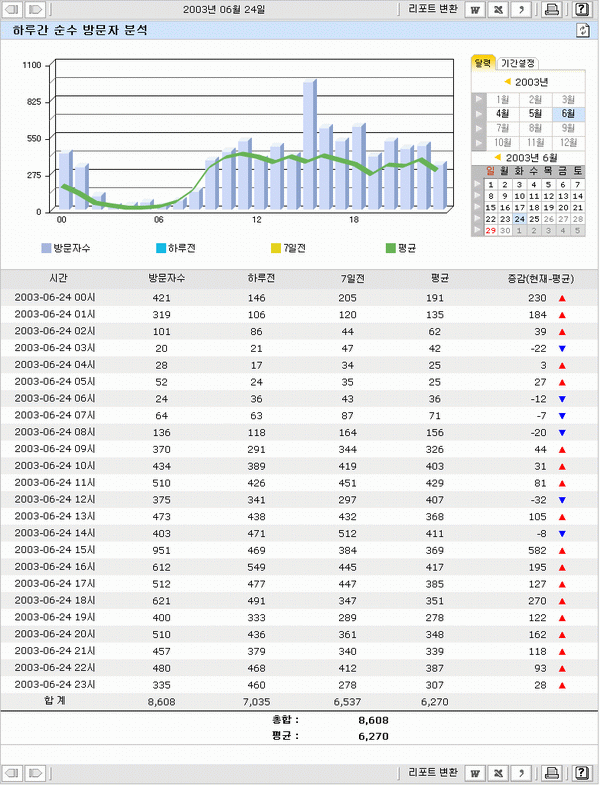The width and height of the screenshot is (600, 785).
Task: Click the row 2003-06-24 23시
Action: (299, 685)
